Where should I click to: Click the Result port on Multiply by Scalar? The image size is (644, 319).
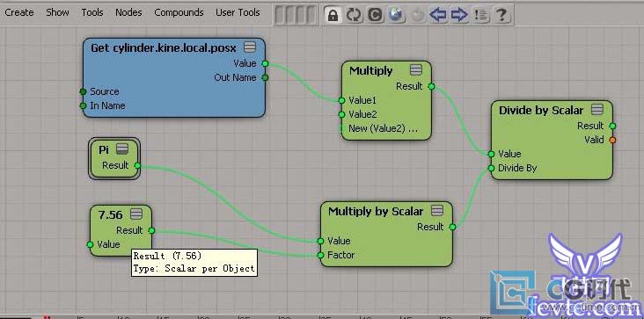[x=452, y=227]
